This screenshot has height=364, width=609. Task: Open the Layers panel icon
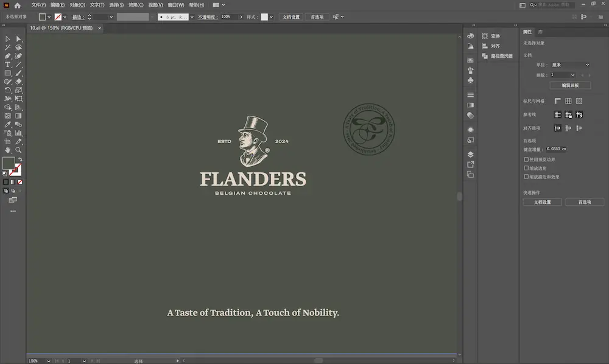pos(470,154)
